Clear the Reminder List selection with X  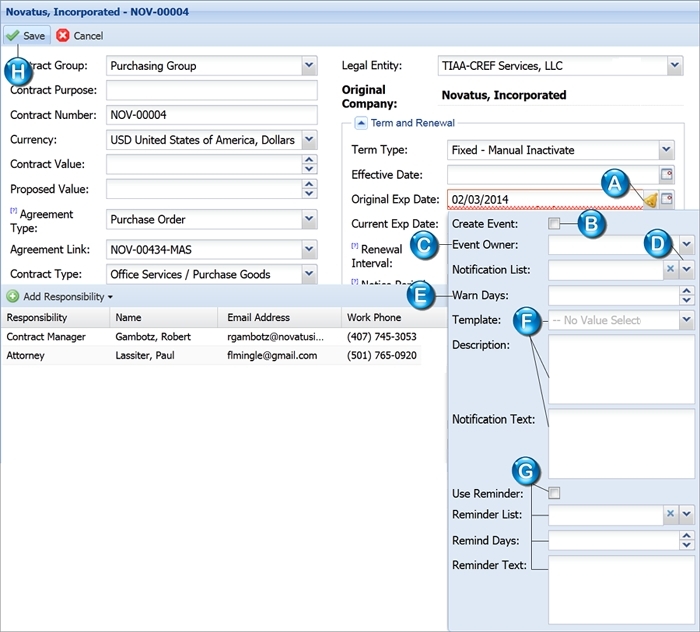(670, 514)
